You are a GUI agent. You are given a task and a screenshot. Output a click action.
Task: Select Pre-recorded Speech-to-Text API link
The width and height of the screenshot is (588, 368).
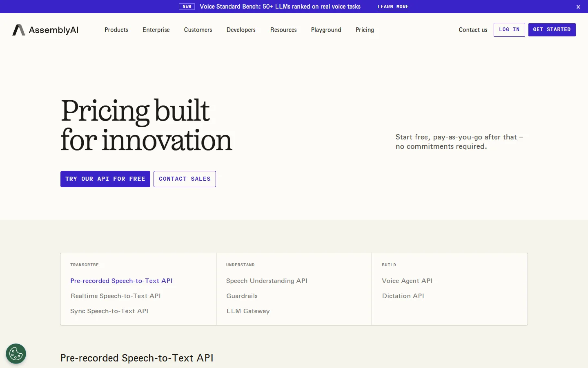pos(121,281)
